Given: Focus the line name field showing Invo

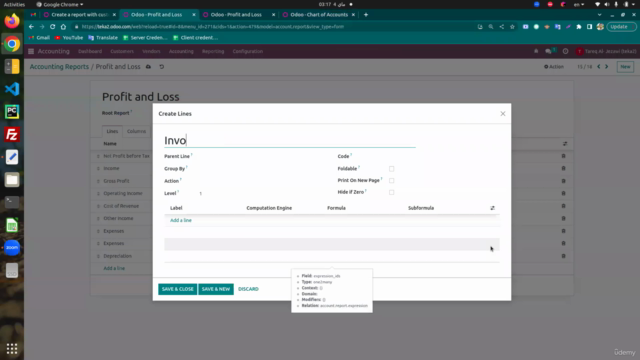Looking at the screenshot, I should pyautogui.click(x=290, y=140).
